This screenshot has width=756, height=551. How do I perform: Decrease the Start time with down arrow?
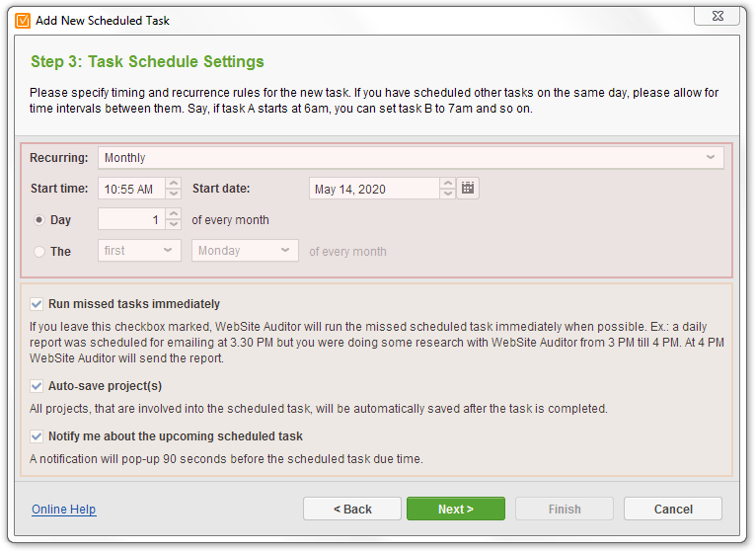point(174,194)
